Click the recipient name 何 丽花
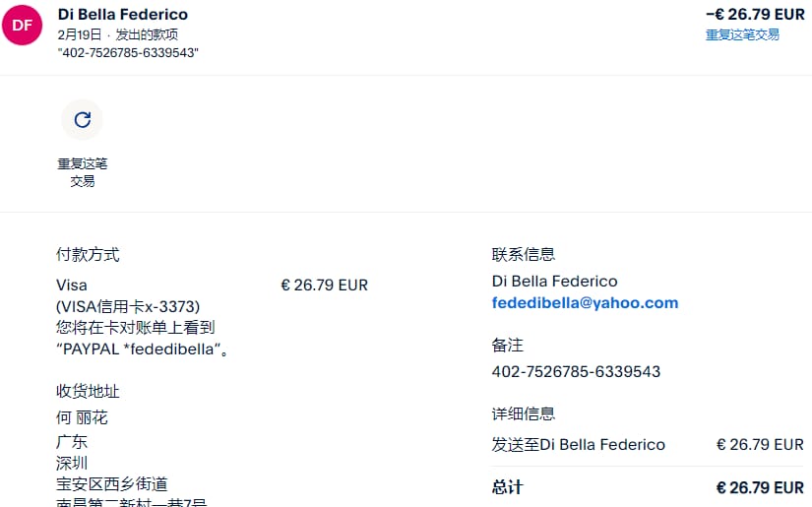 click(82, 417)
